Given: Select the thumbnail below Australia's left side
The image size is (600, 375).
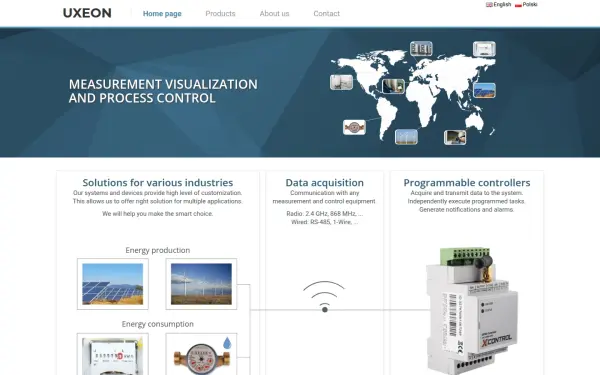Looking at the screenshot, I should 455,137.
